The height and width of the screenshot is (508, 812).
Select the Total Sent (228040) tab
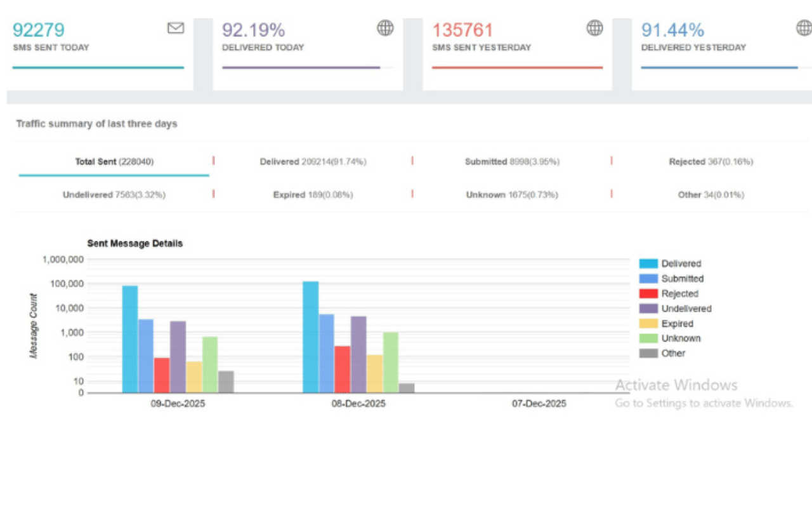pyautogui.click(x=114, y=162)
